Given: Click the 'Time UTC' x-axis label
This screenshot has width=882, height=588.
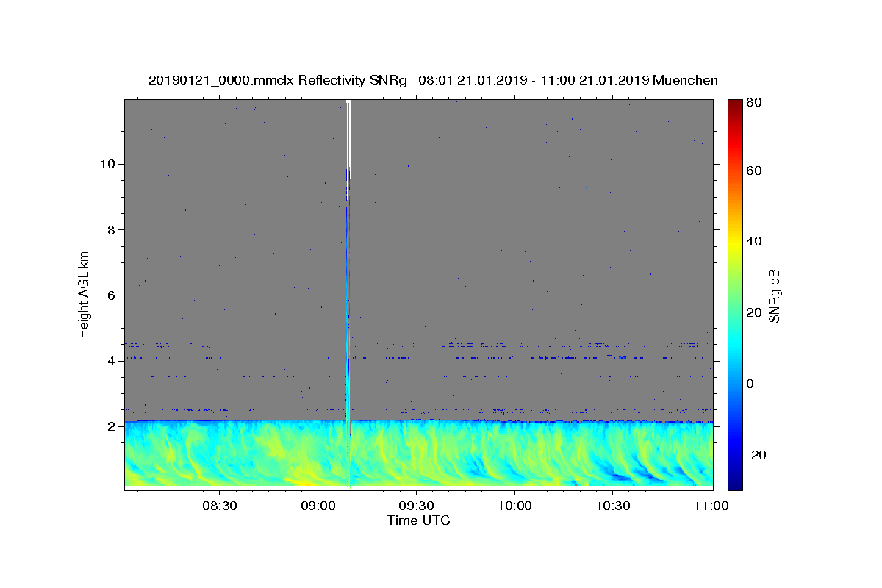Looking at the screenshot, I should click(419, 520).
